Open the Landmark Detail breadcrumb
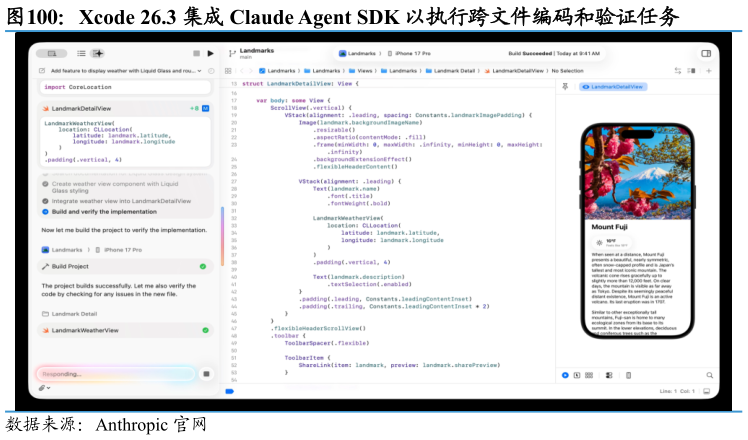748x440 pixels. point(451,71)
